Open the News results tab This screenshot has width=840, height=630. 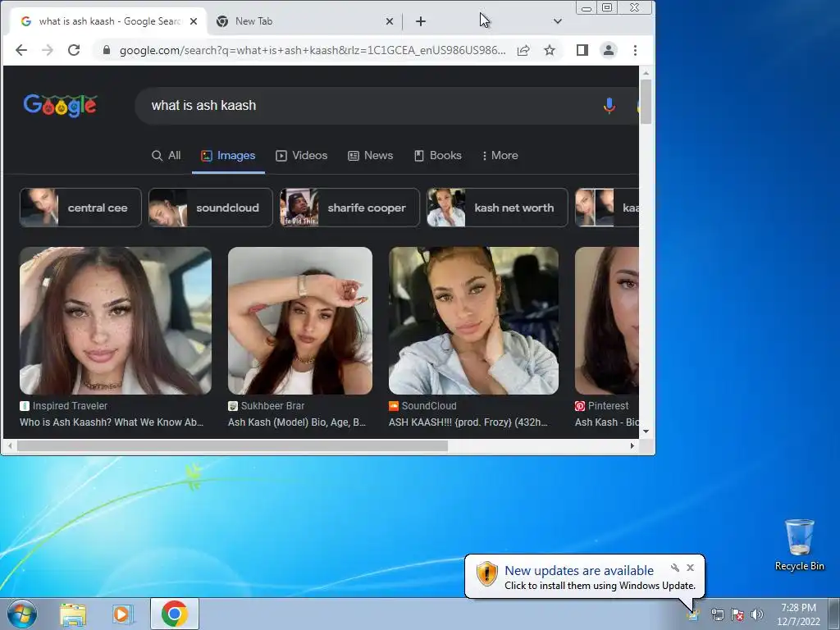pos(370,155)
